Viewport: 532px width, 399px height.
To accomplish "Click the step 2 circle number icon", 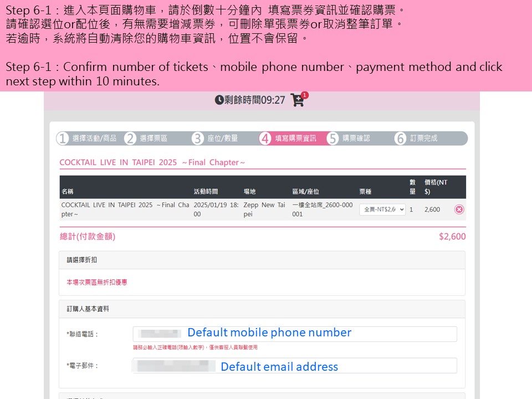I will click(x=130, y=139).
